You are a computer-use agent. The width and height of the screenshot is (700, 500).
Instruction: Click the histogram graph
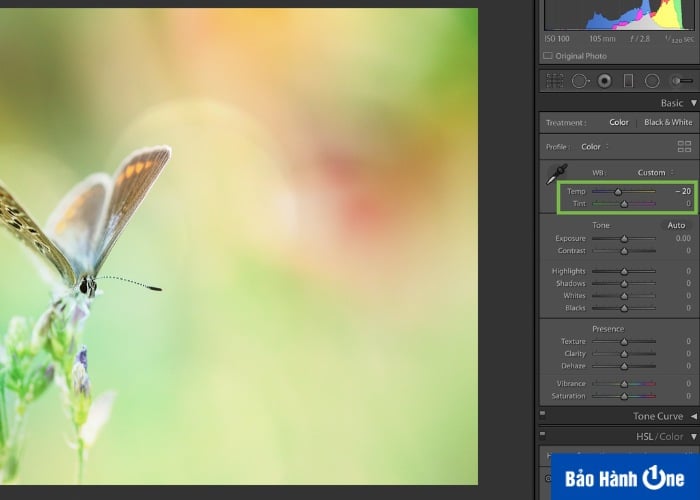point(620,15)
